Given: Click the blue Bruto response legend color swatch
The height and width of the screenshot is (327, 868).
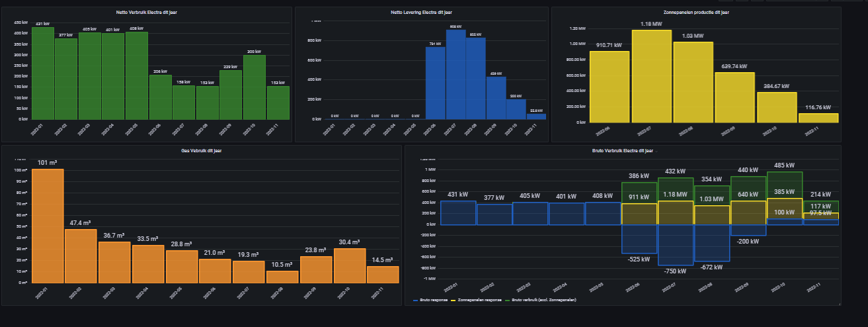Looking at the screenshot, I should (416, 300).
